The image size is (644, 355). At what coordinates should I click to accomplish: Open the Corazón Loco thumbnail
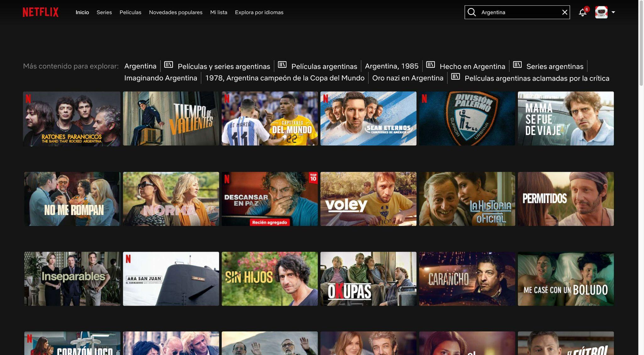72,343
